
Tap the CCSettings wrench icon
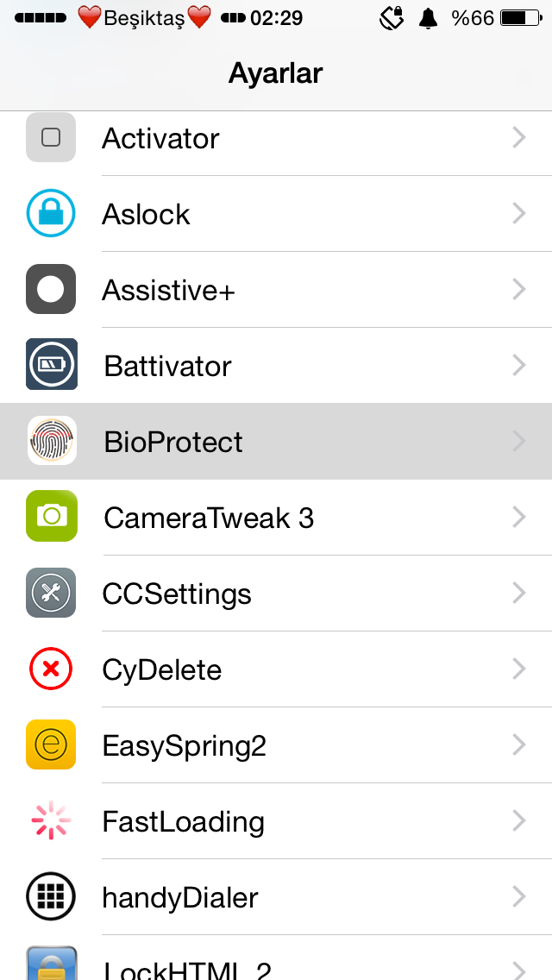(51, 593)
